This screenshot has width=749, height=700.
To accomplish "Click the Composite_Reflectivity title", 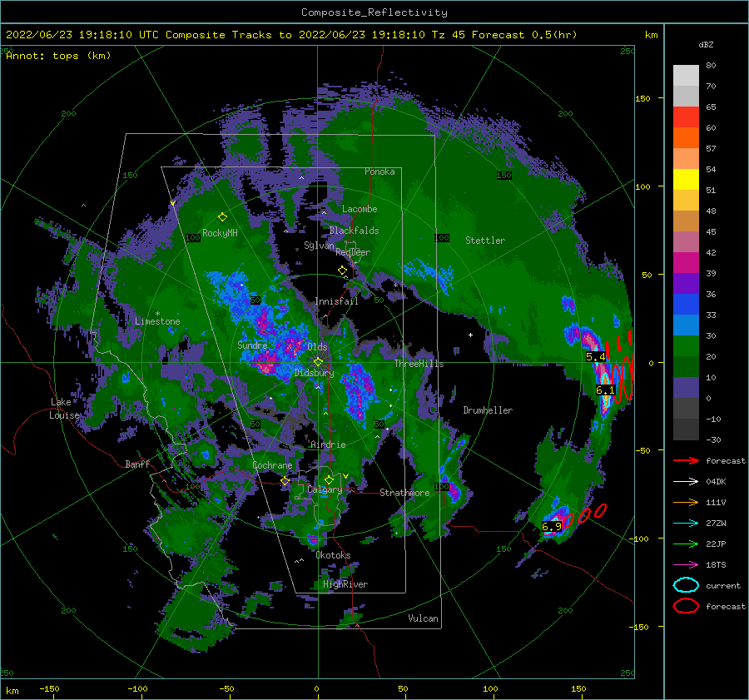I will [x=374, y=12].
